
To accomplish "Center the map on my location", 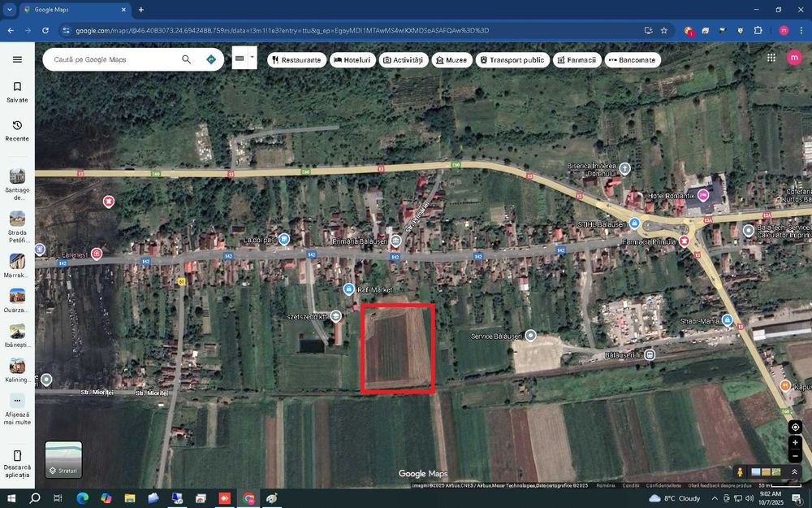I will (795, 428).
